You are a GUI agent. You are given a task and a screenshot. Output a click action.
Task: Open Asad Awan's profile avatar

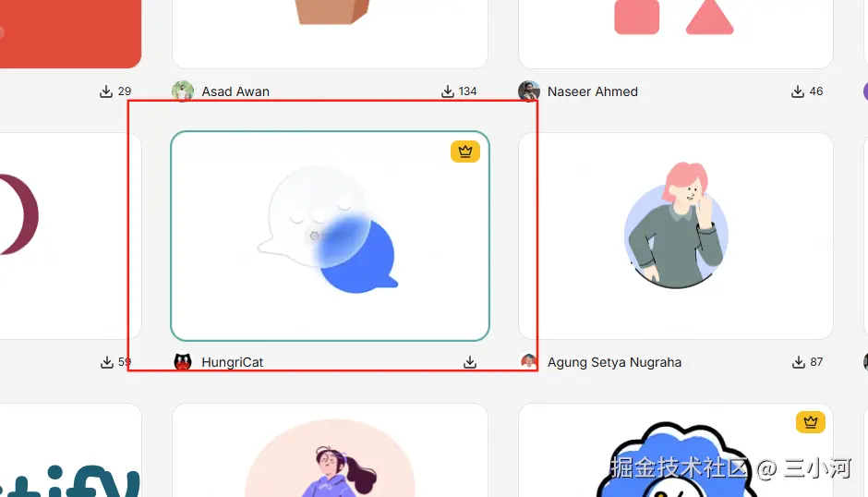[x=183, y=91]
